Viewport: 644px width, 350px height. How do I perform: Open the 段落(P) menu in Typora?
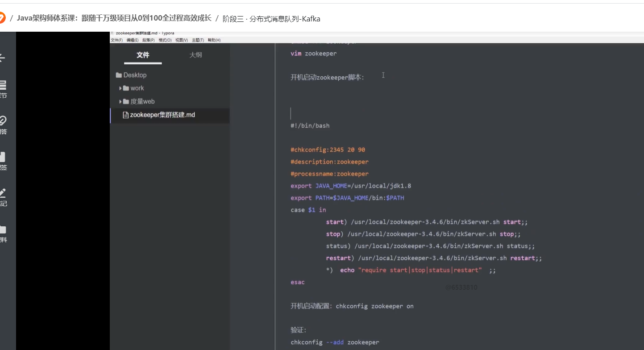(x=149, y=40)
